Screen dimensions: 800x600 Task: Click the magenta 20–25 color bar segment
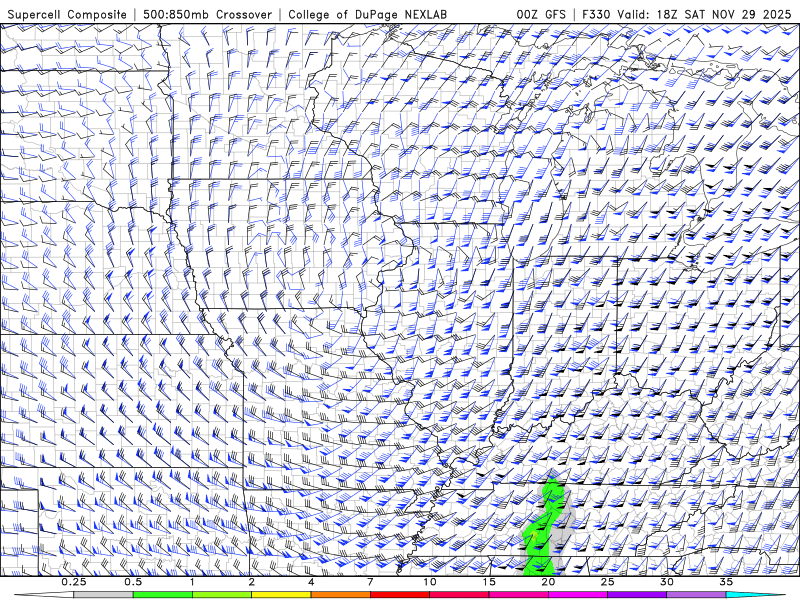coord(578,595)
